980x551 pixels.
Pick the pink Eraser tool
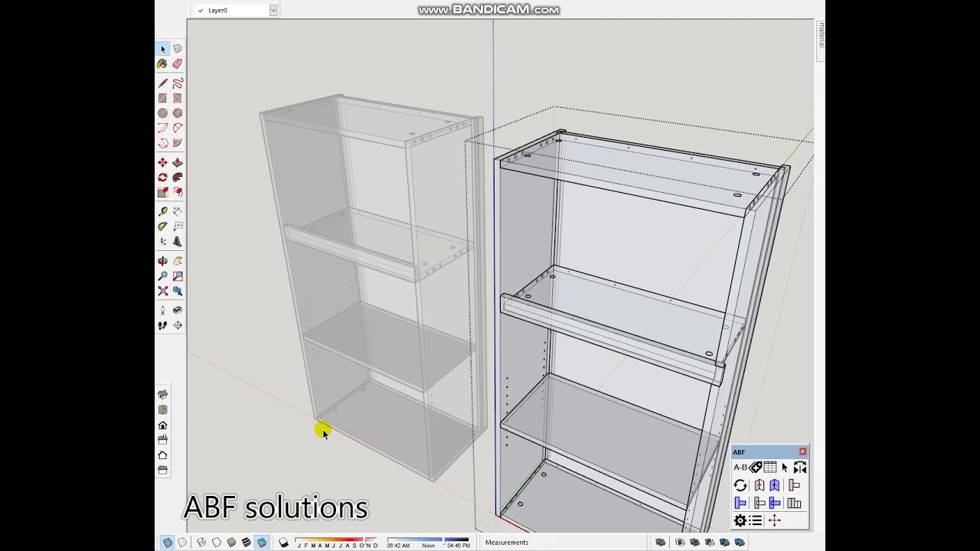pos(178,64)
